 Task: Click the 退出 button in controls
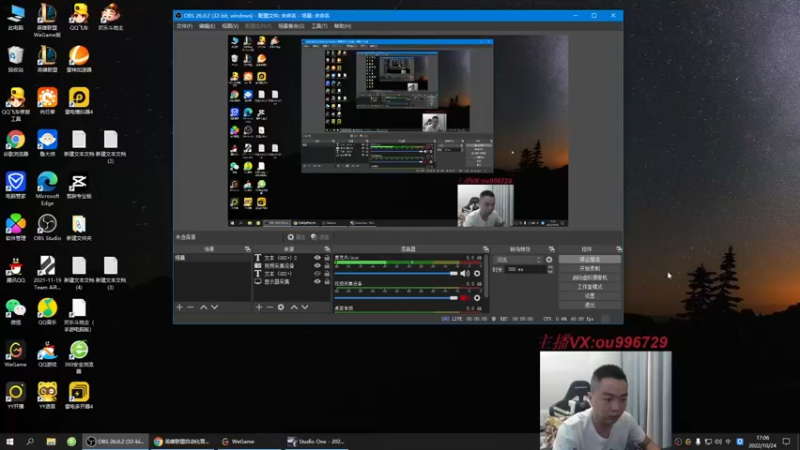coord(590,305)
